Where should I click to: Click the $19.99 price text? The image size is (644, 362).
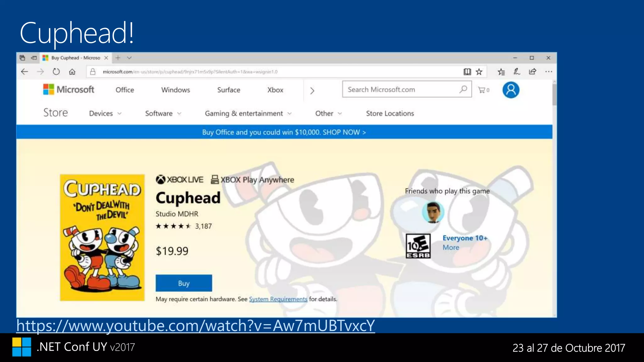[172, 251]
